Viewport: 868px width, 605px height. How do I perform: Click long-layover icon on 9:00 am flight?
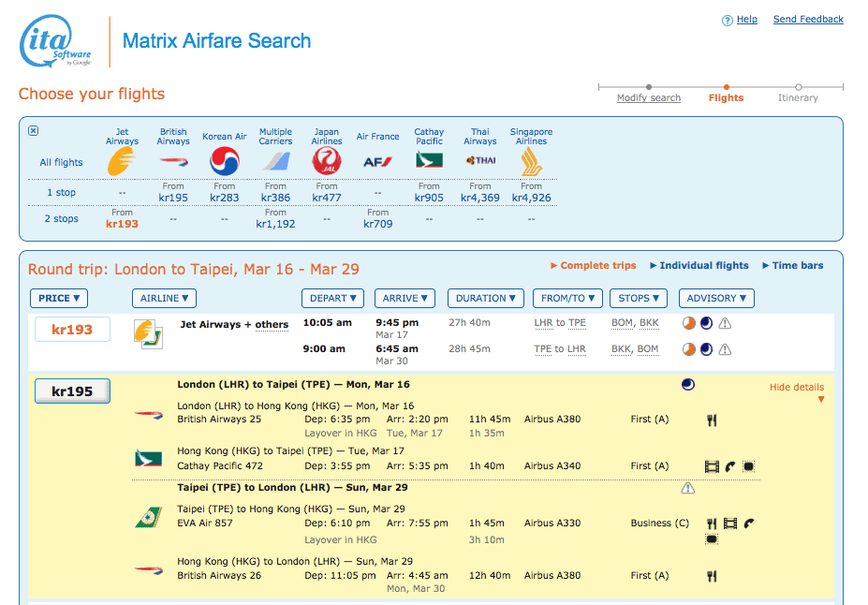(688, 349)
